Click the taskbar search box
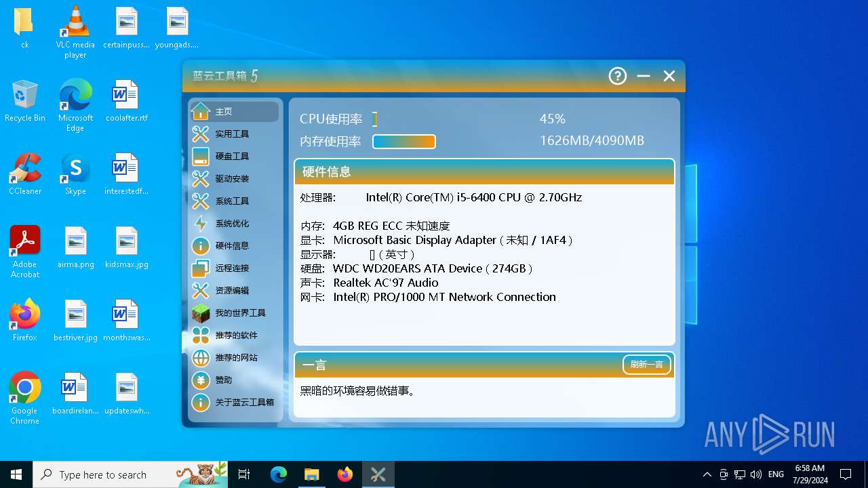This screenshot has width=868, height=488. pos(131,474)
